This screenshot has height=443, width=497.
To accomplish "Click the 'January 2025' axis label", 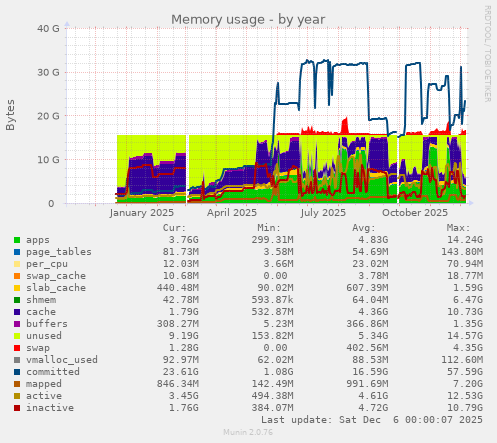I will (x=142, y=213).
